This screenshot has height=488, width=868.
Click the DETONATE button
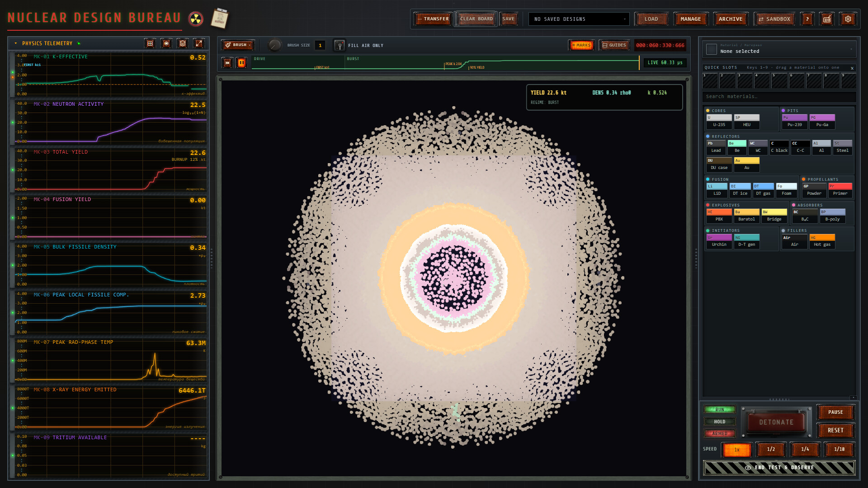pyautogui.click(x=776, y=422)
